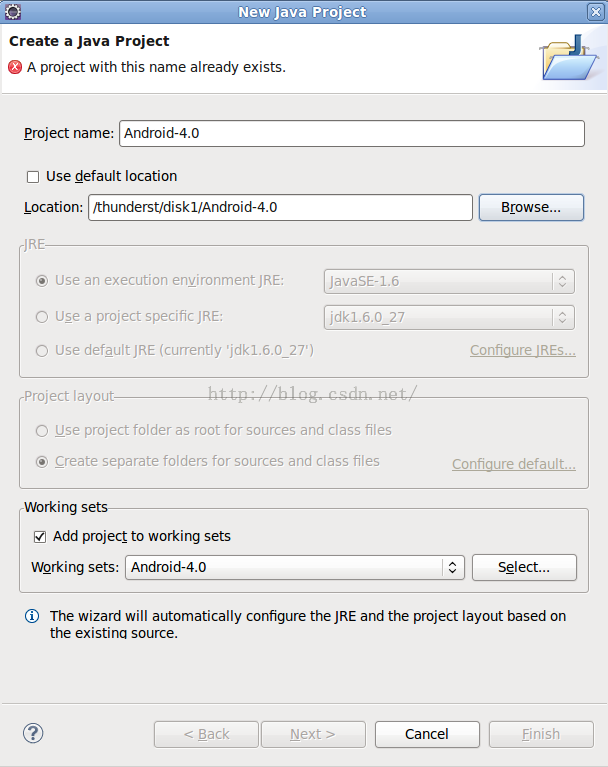Expand the jdk1.6.0_27 JRE combo box
Viewport: 608px width, 767px height.
(449, 317)
